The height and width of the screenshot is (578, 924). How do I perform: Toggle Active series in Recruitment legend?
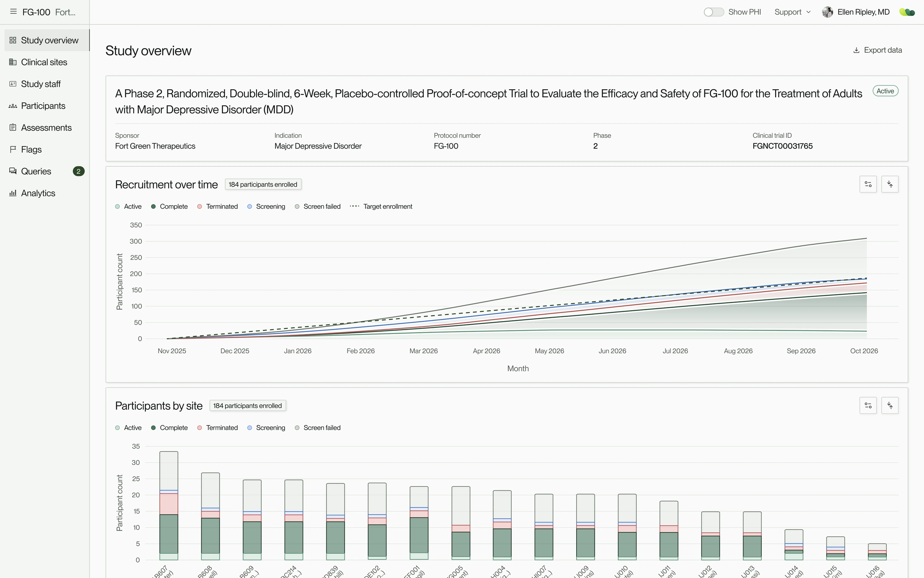click(128, 206)
